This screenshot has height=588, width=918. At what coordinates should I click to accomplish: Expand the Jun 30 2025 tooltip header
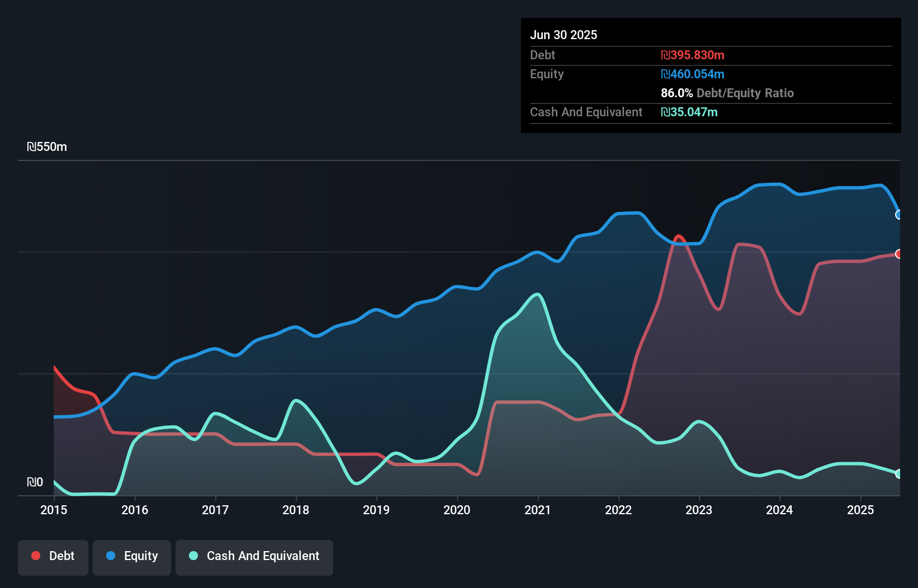[x=564, y=35]
